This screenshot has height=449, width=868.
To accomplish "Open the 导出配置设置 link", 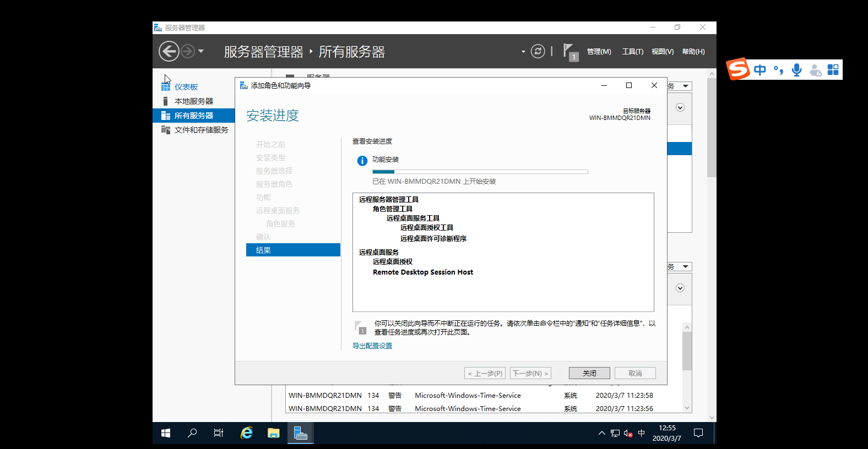I will [x=372, y=346].
